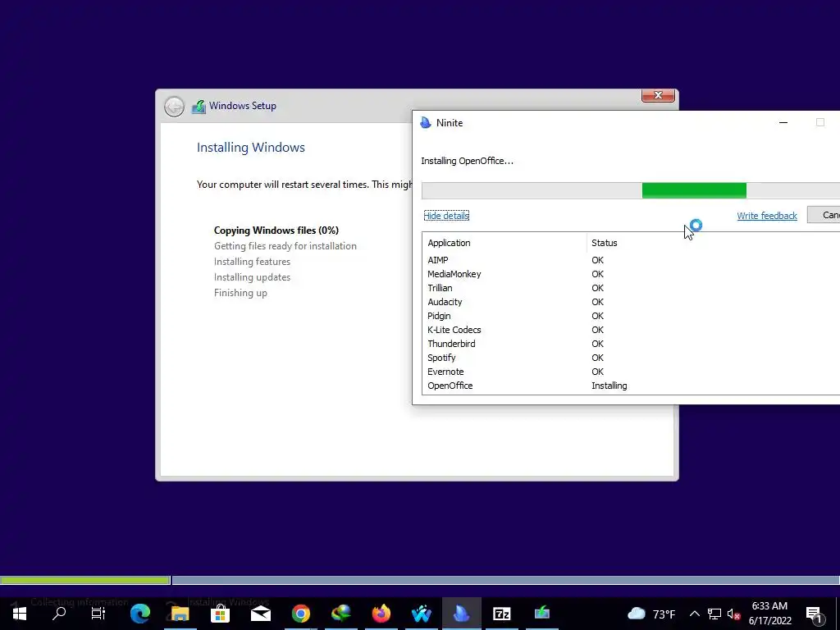Open the blue W app taskbar icon
This screenshot has width=840, height=630.
click(x=422, y=614)
